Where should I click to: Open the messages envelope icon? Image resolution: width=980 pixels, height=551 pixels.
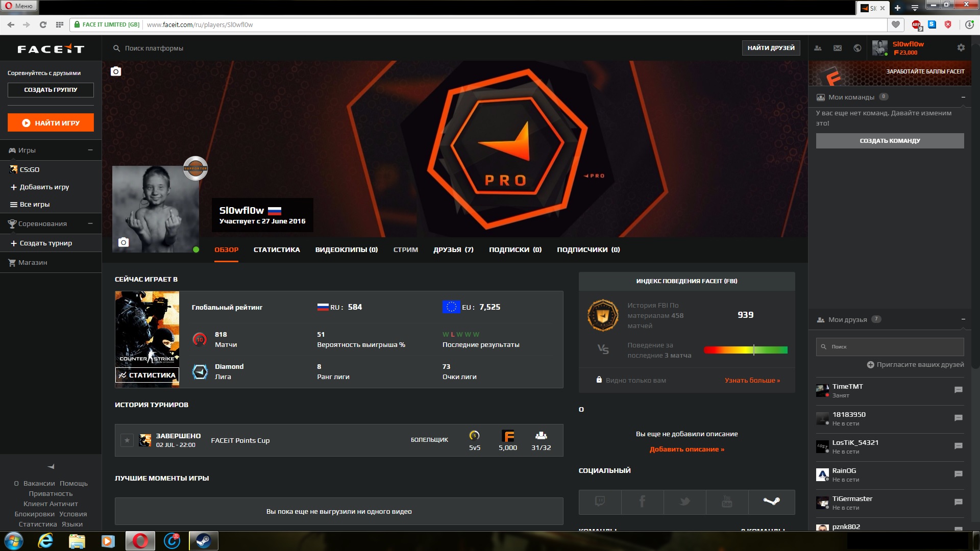838,48
